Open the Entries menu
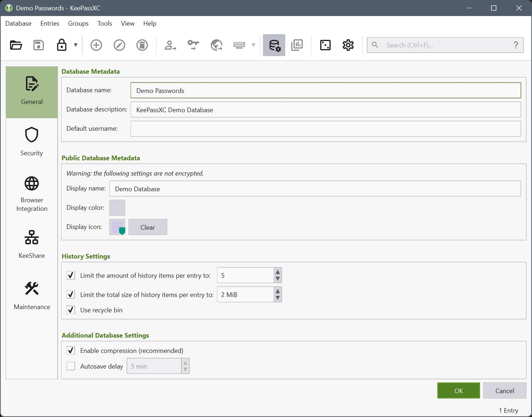Image resolution: width=532 pixels, height=417 pixels. point(50,24)
